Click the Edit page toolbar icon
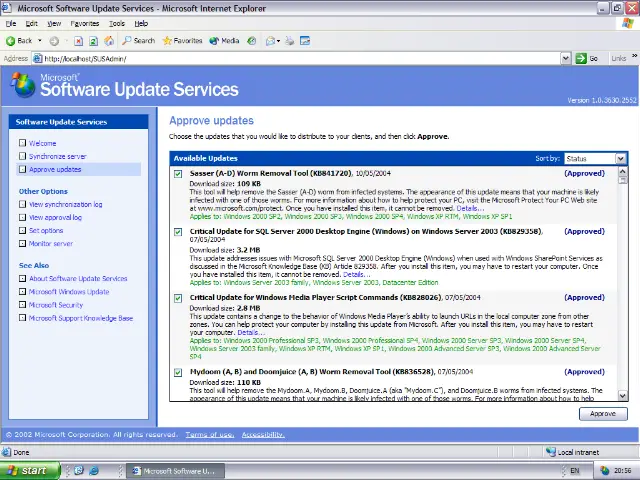This screenshot has height=480, width=640. click(305, 41)
